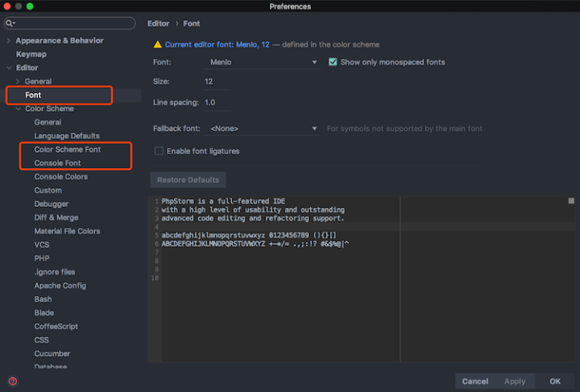Viewport: 580px width, 392px height.
Task: Click Editor in the breadcrumb
Action: coord(159,23)
